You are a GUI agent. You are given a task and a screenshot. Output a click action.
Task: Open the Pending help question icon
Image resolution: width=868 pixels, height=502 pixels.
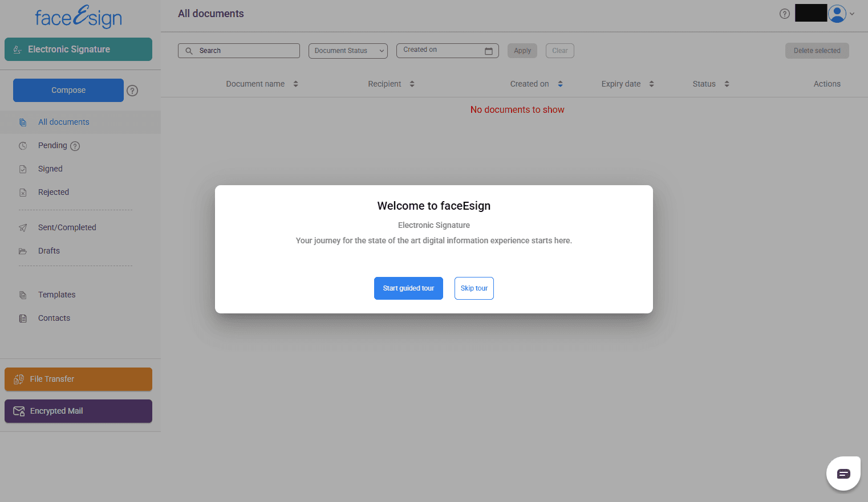tap(75, 146)
